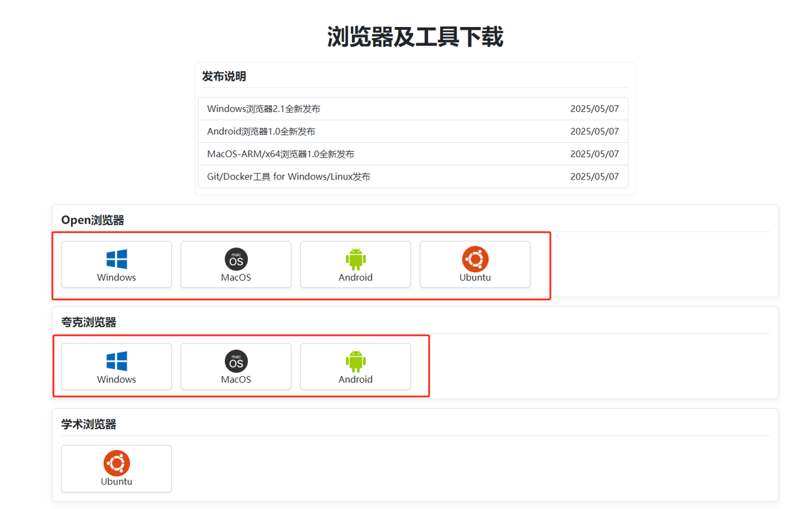Viewport: 812px width, 509px height.
Task: Click the date in the MacOS-ARM/x64 row
Action: coord(595,154)
